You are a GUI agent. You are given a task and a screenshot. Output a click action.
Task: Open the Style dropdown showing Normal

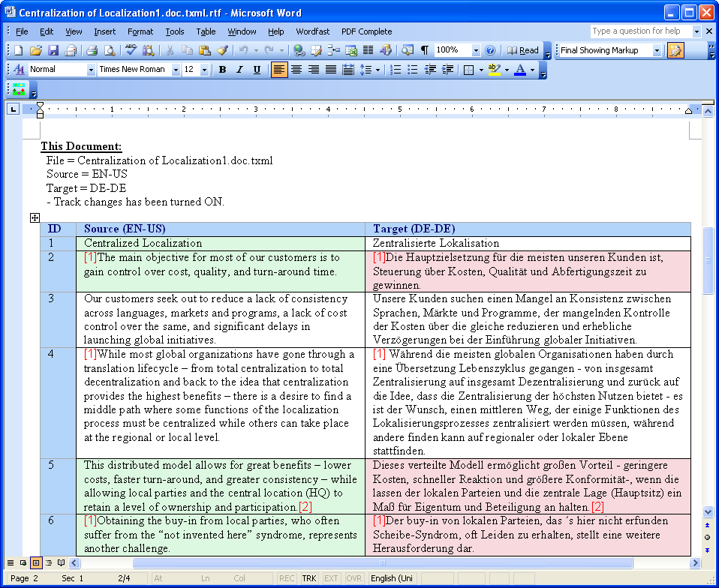point(91,70)
